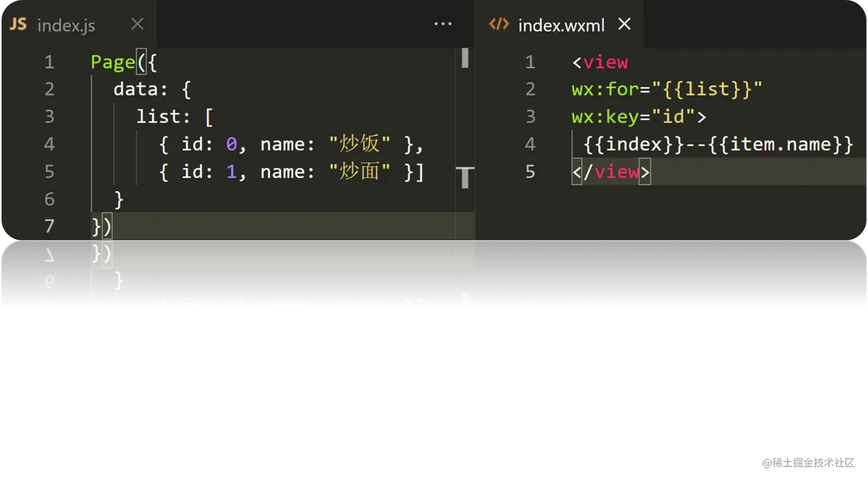868x482 pixels.
Task: Close the index.js tab
Action: [x=137, y=24]
